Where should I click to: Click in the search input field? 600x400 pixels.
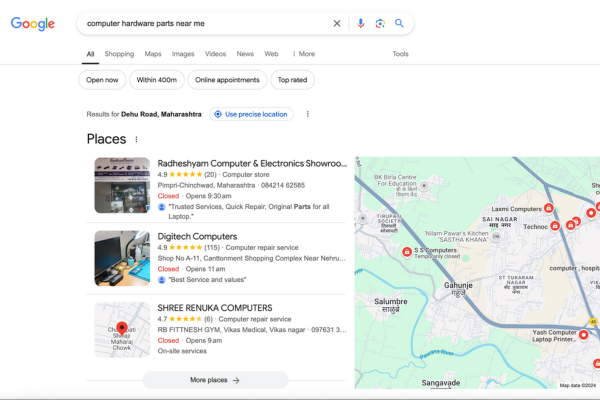click(x=205, y=23)
